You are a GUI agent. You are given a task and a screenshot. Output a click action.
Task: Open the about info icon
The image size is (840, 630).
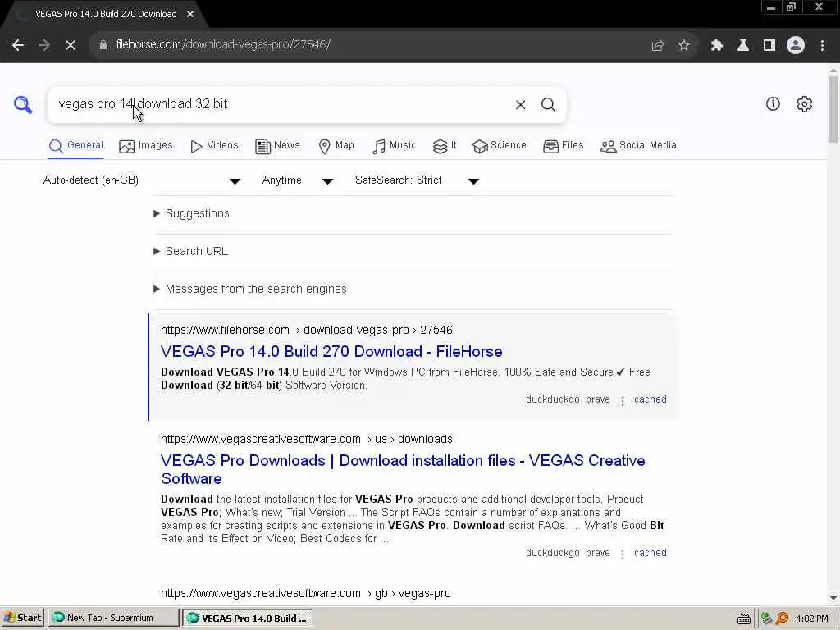[x=773, y=104]
